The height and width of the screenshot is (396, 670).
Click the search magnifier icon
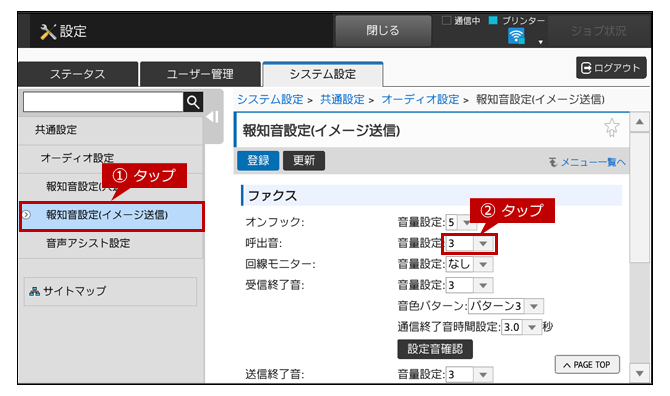tap(193, 102)
